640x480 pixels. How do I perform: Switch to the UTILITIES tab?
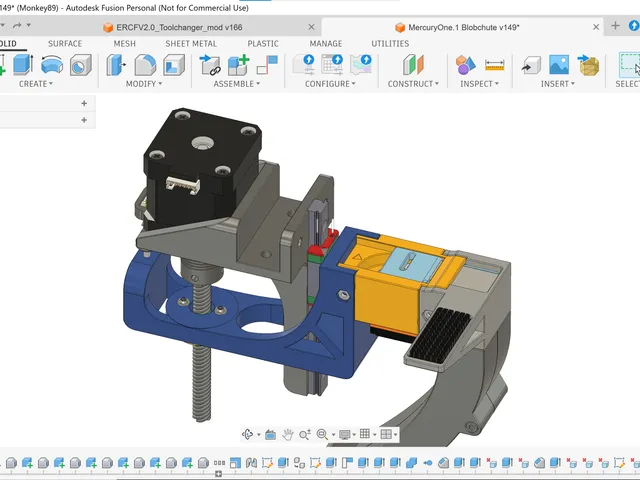(x=390, y=44)
